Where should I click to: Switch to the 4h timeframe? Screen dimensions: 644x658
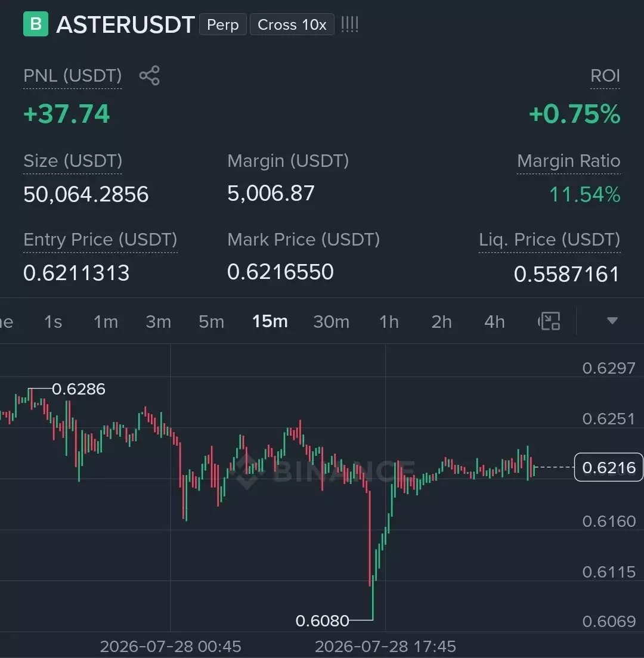pos(494,322)
